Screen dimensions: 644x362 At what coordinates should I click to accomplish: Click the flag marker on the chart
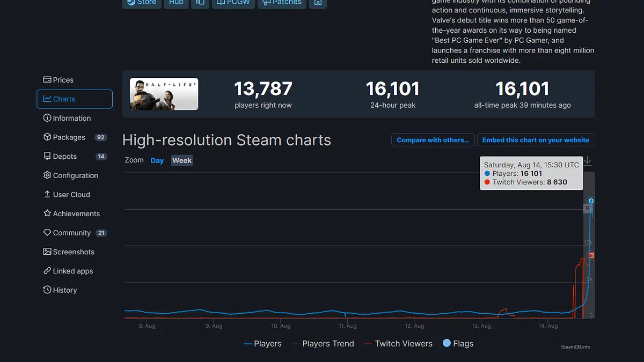point(587,208)
